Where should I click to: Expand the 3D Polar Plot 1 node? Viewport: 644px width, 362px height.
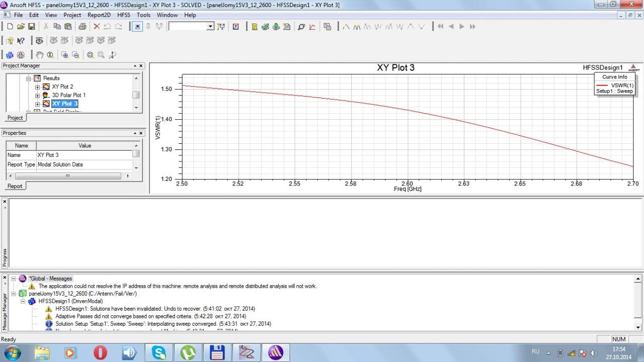37,95
